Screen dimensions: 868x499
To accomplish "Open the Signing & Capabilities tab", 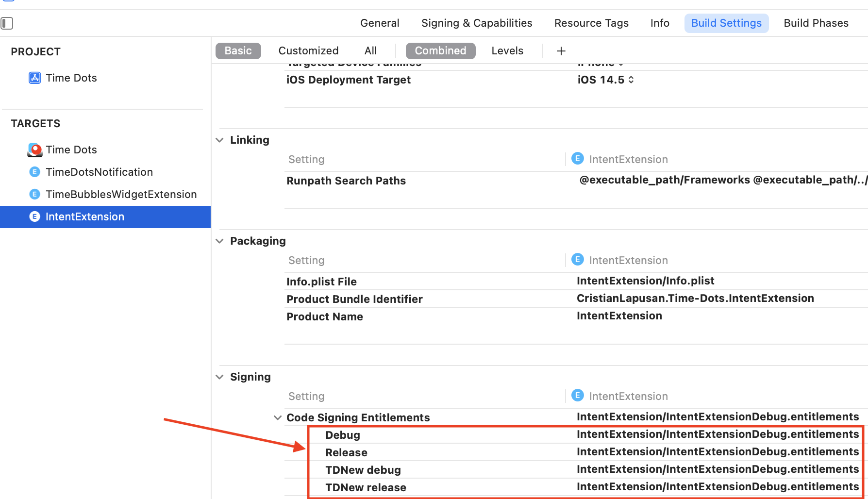I will [476, 23].
